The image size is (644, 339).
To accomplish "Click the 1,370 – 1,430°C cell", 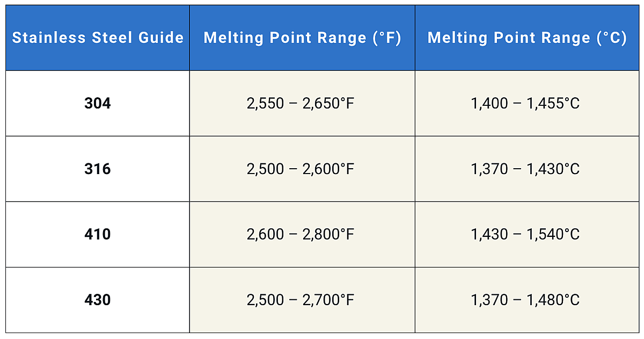I will point(525,169).
